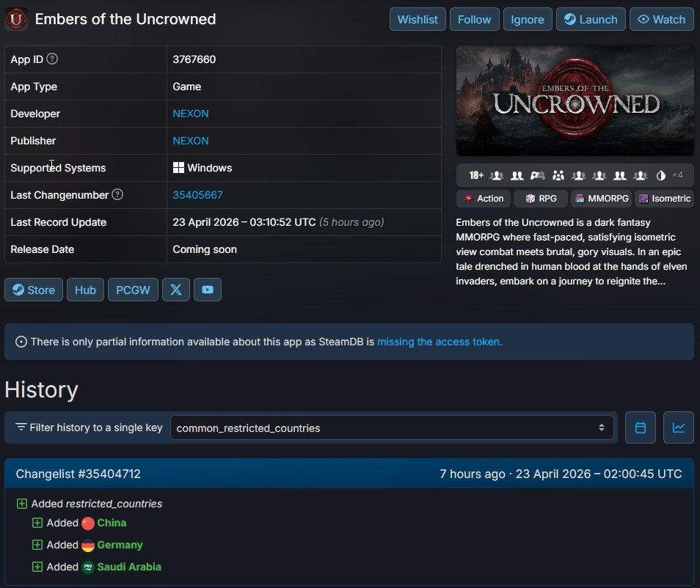The image size is (700, 588).
Task: Click the App ID help question mark
Action: 52,59
